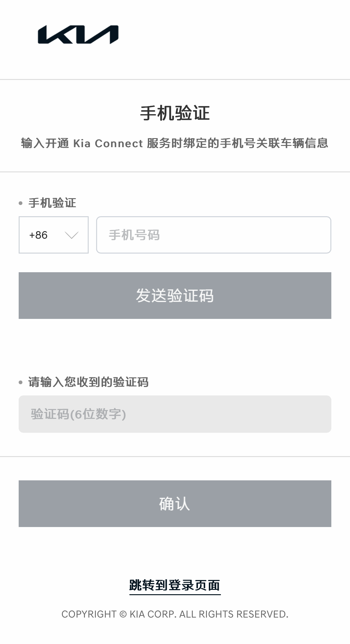350x644 pixels.
Task: Click the 手机验证 field label
Action: coord(52,203)
